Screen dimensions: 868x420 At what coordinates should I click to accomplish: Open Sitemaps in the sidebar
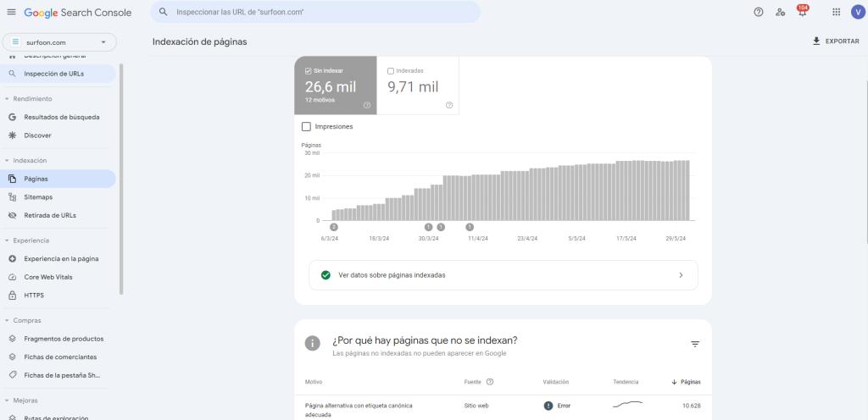38,196
